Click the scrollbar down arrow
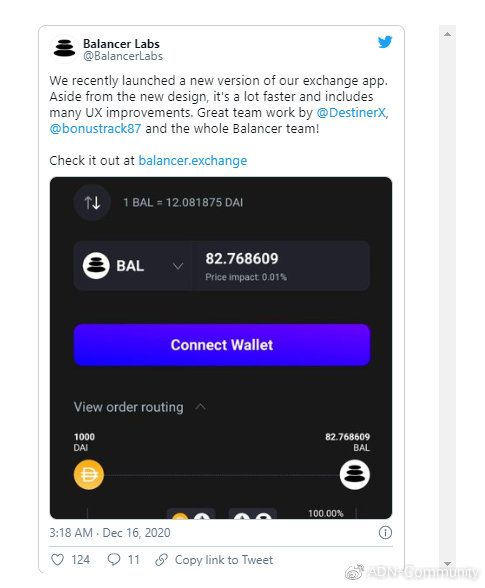485x588 pixels. pyautogui.click(x=447, y=563)
